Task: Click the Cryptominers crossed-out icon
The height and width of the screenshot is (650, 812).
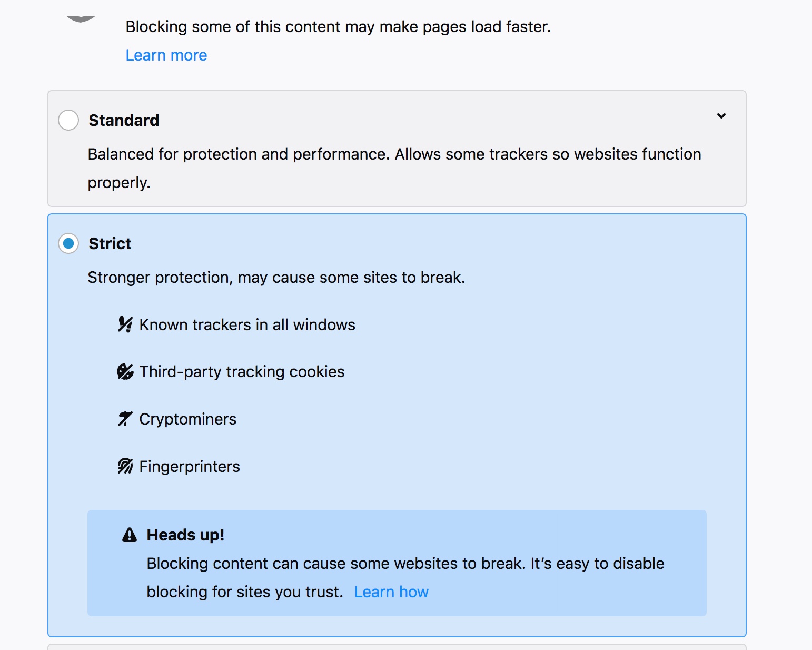Action: tap(125, 419)
